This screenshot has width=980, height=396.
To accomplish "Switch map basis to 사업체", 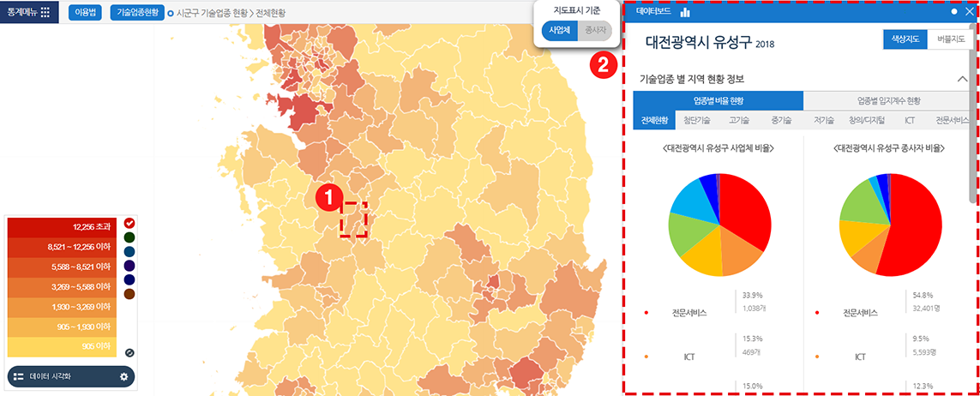I will pyautogui.click(x=559, y=30).
